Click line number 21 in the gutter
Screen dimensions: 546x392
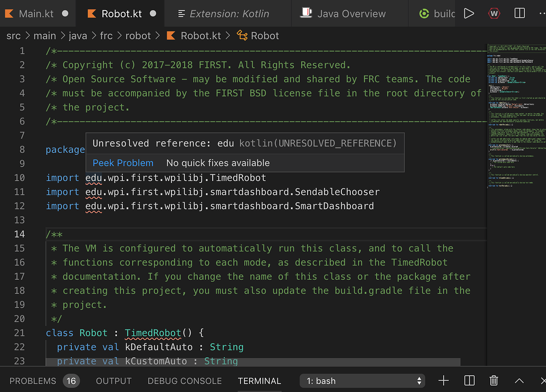(x=20, y=333)
